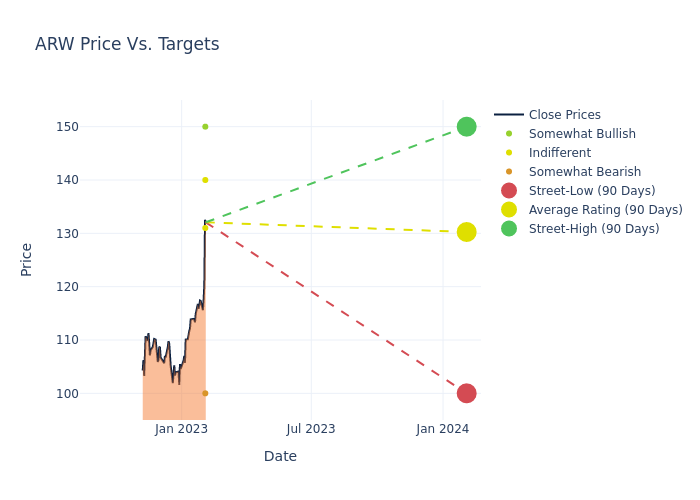700x500 pixels.
Task: Click the Jul 2023 x-axis tick label
Action: (x=311, y=429)
